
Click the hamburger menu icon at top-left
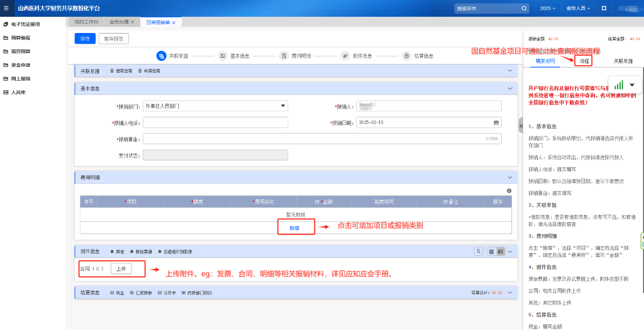[x=6, y=8]
